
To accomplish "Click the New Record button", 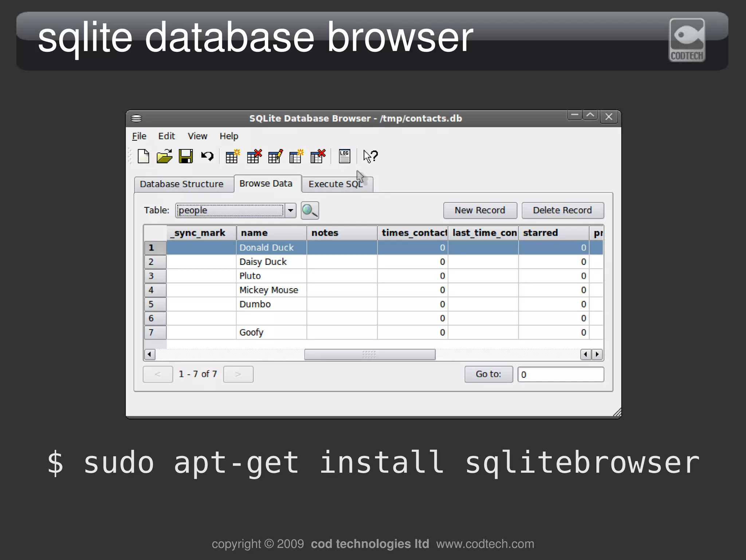I will click(x=480, y=210).
